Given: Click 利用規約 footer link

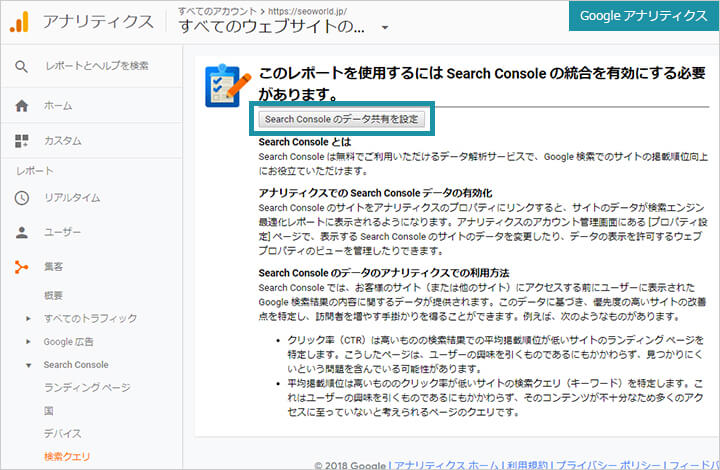Looking at the screenshot, I should click(529, 465).
